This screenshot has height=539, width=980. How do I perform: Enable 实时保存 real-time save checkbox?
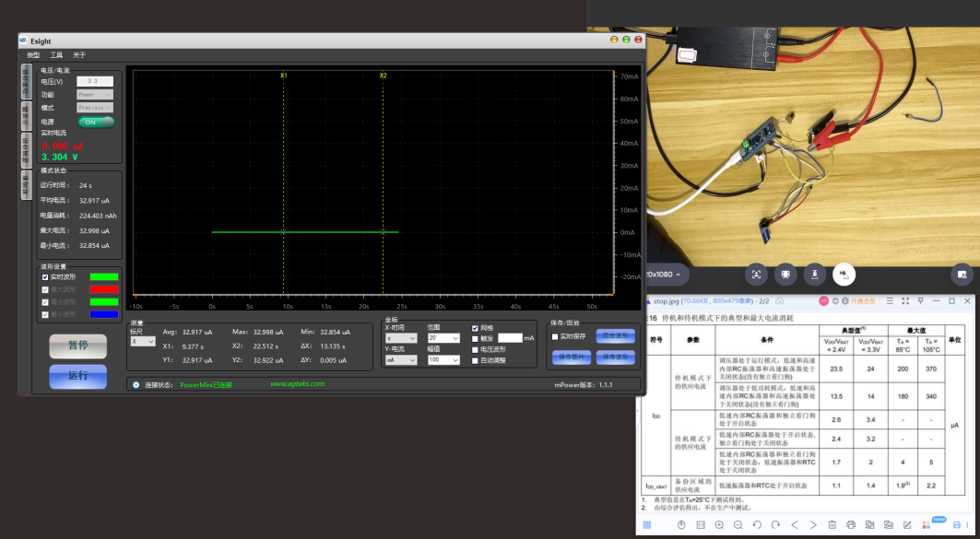coord(554,337)
